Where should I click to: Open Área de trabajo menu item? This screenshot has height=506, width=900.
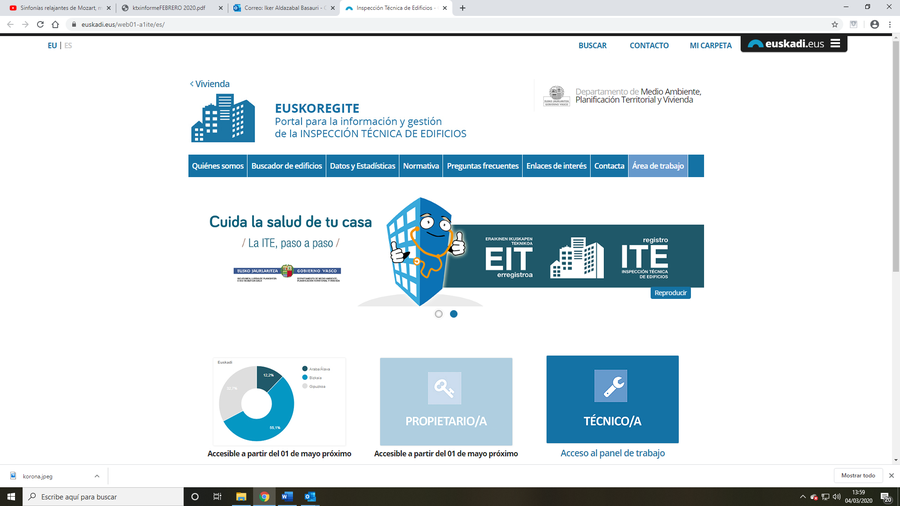coord(658,166)
